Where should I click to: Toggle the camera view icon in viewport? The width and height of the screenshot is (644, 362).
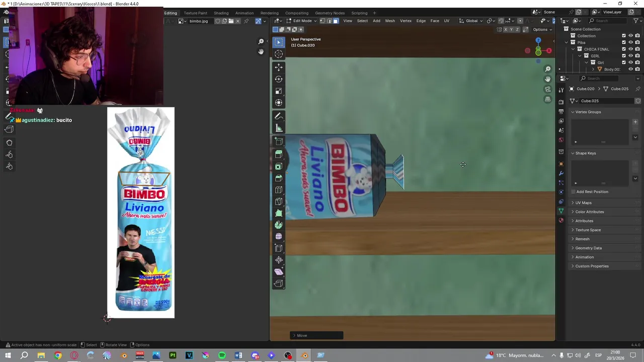[x=548, y=89]
